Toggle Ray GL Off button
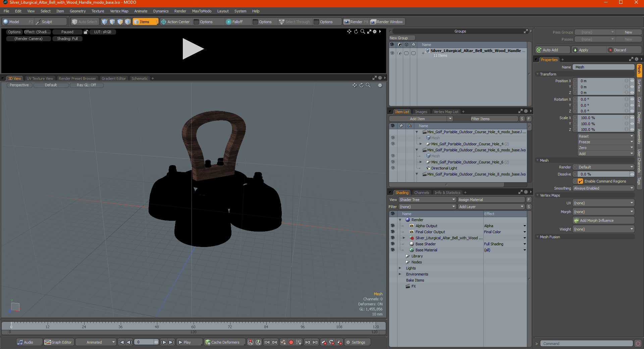The width and height of the screenshot is (644, 349). tap(86, 85)
